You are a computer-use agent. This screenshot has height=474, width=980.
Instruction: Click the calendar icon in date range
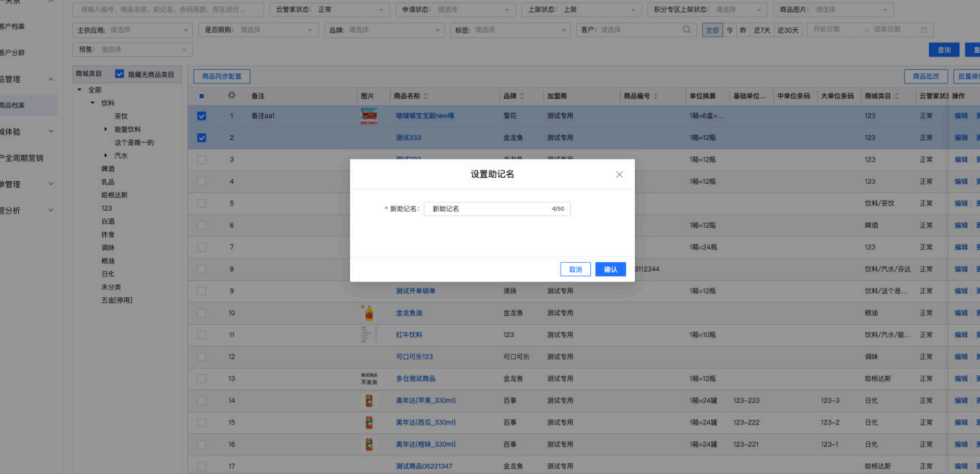924,30
